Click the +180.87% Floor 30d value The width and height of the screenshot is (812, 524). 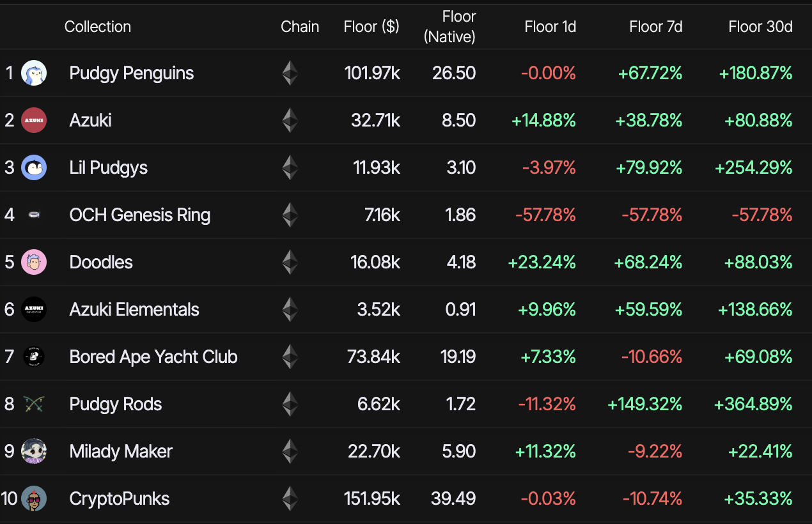coord(756,73)
